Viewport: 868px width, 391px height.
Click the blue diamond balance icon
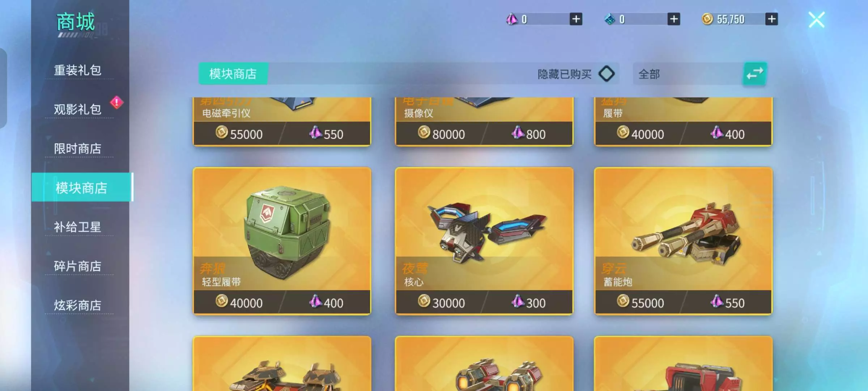610,19
